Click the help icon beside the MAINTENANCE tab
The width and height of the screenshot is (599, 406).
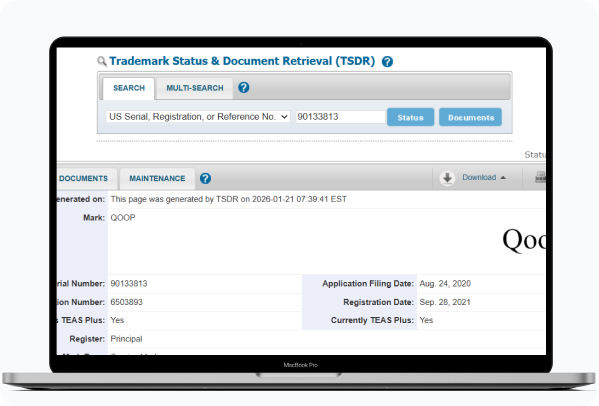[205, 178]
